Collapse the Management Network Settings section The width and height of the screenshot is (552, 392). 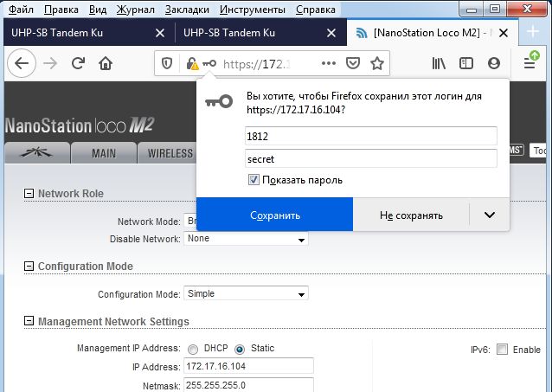(29, 321)
